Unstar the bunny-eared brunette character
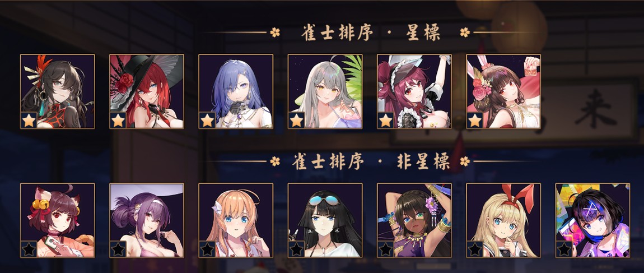This screenshot has width=644, height=273. (x=475, y=121)
